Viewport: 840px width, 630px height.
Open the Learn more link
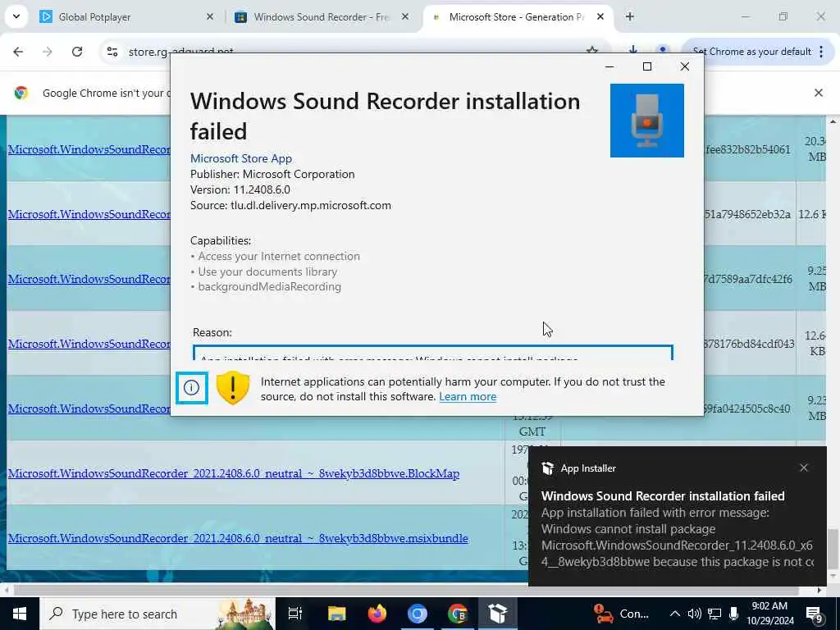(467, 397)
